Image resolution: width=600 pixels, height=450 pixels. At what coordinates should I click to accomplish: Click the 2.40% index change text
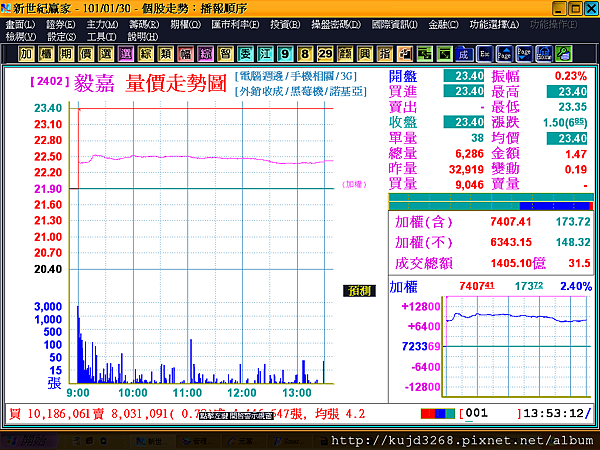pyautogui.click(x=576, y=286)
